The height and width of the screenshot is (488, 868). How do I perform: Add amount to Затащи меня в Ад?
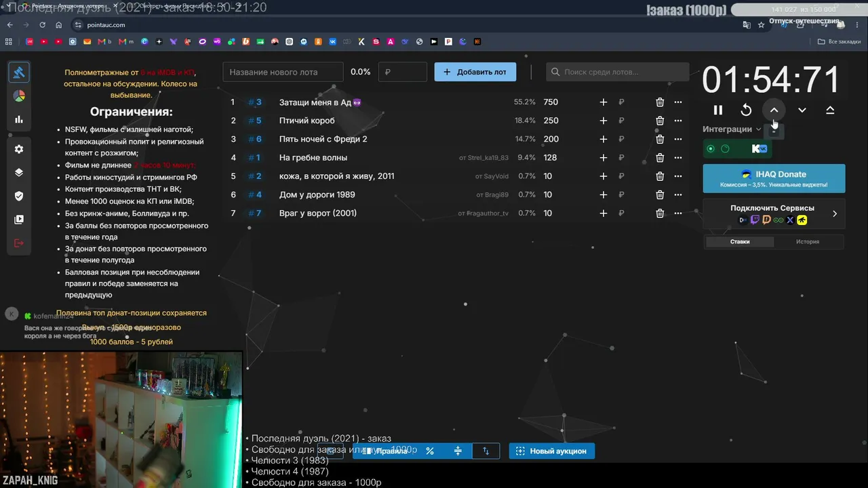pos(604,102)
